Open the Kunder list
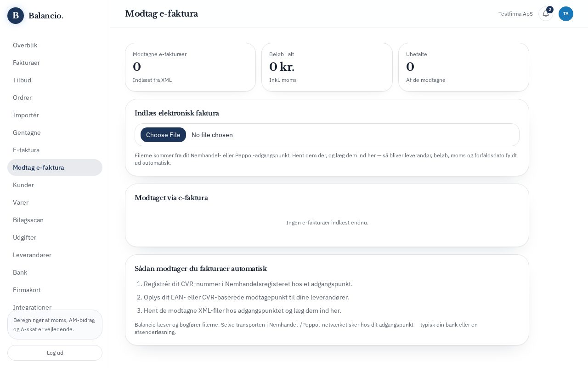The image size is (588, 368). (55, 185)
